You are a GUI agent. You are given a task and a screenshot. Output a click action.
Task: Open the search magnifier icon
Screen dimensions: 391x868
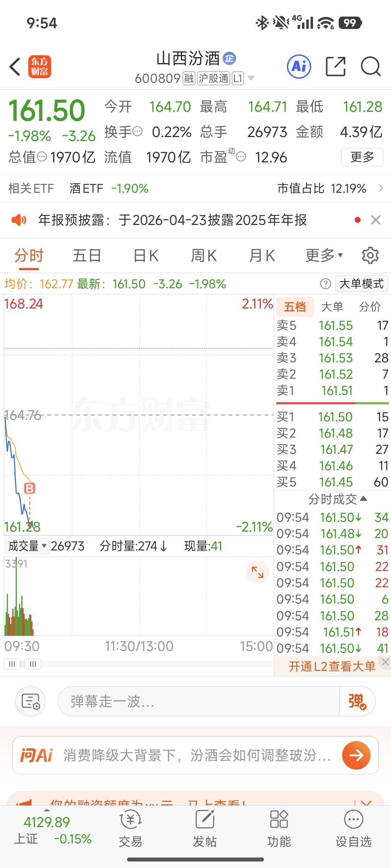(x=371, y=67)
